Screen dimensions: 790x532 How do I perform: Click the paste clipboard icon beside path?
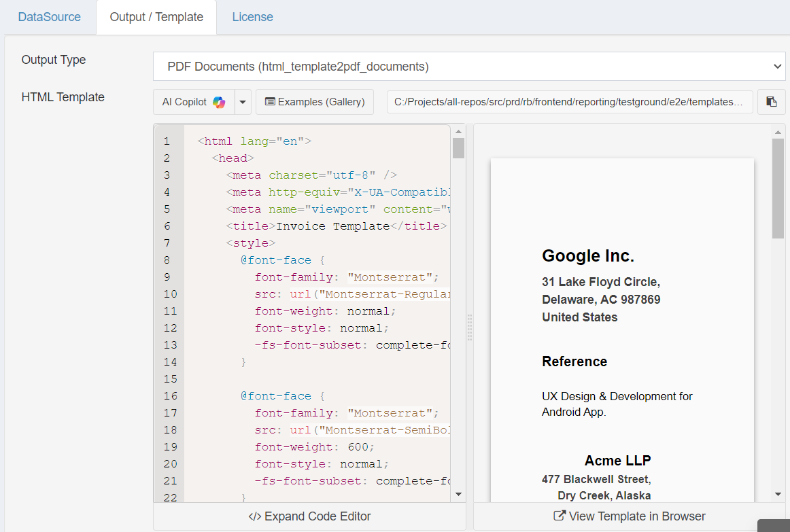(x=772, y=102)
